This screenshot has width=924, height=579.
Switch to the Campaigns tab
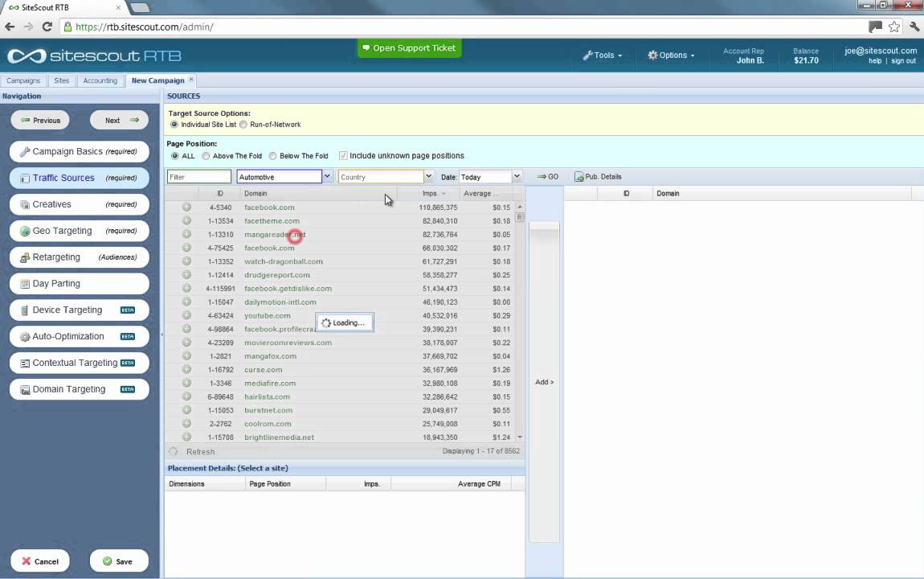(x=23, y=80)
